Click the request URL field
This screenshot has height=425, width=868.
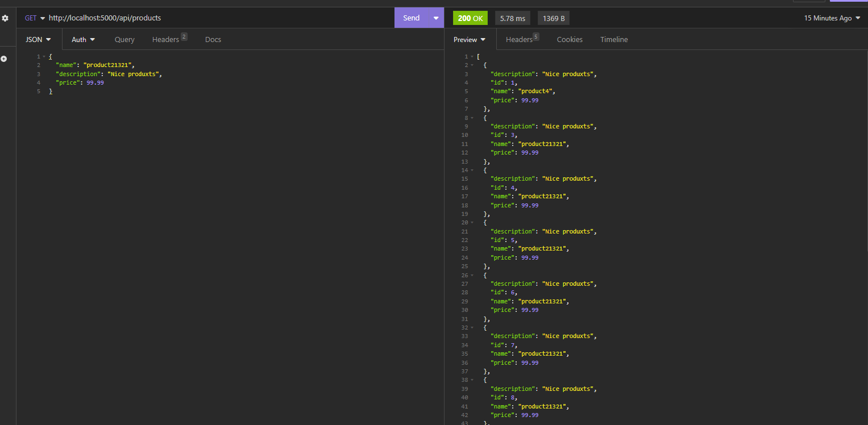coord(219,18)
